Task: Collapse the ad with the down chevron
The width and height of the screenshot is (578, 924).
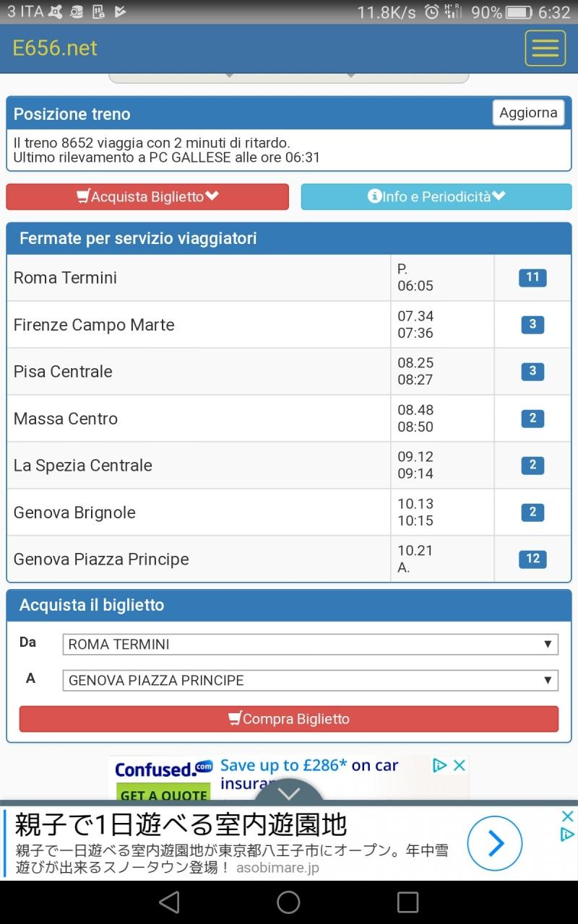Action: click(288, 793)
